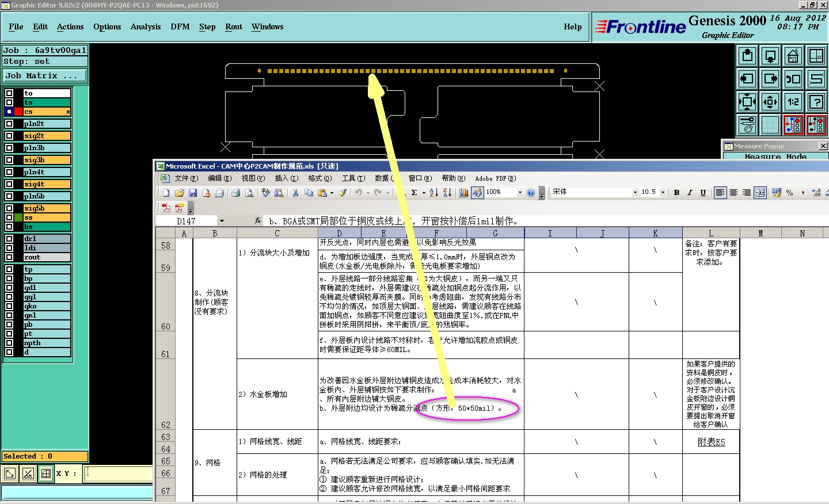This screenshot has height=504, width=829.
Task: Click the S-shaped path icon
Action: (816, 79)
